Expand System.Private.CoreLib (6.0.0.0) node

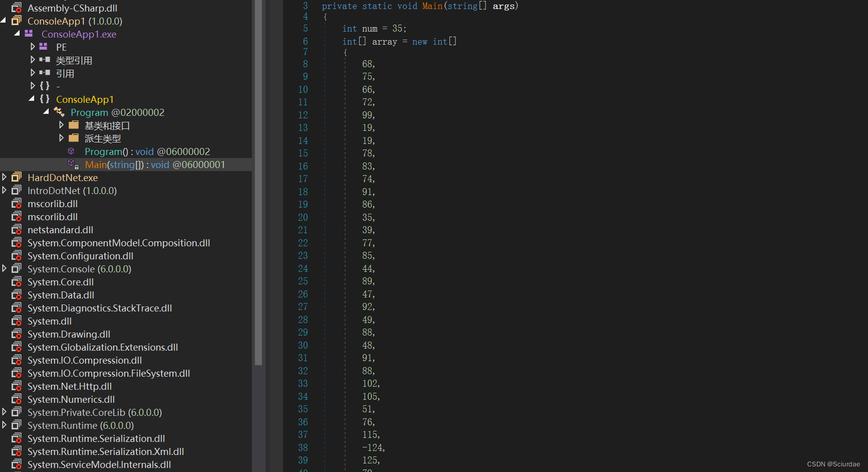tap(4, 412)
